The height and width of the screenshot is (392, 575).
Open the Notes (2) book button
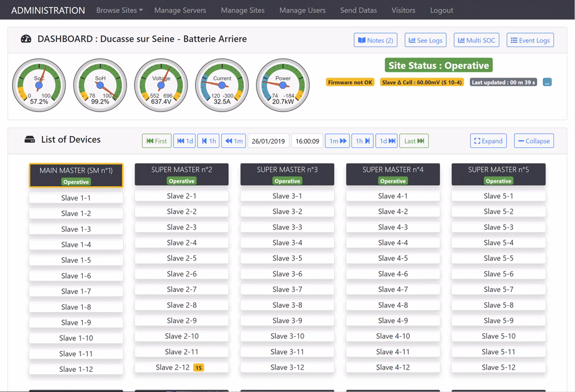point(375,40)
